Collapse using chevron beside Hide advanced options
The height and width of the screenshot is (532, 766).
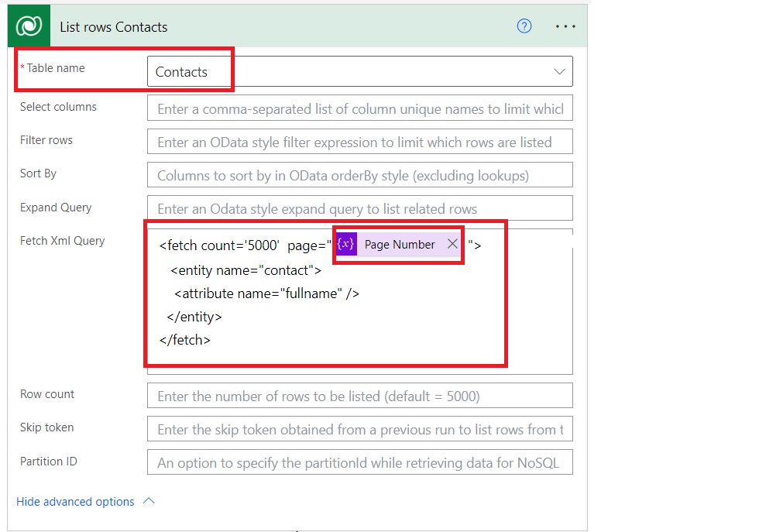point(149,501)
